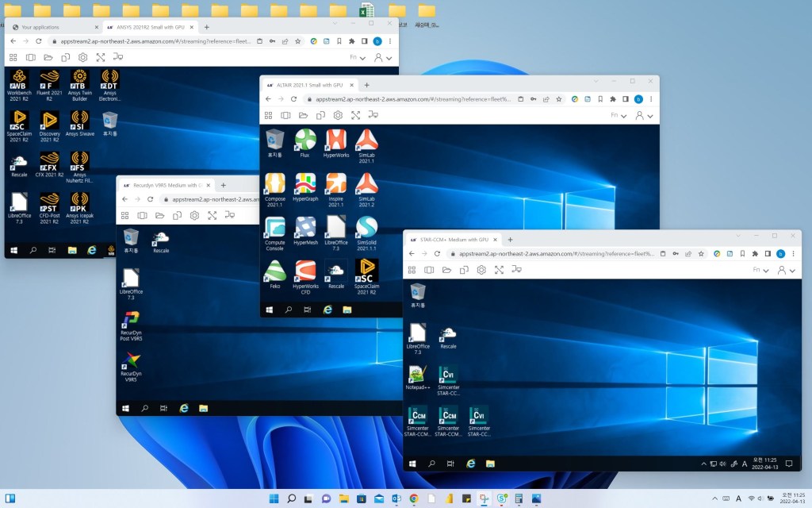812x508 pixels.
Task: Expand the Fn dropdown in ANSYS window
Action: 358,58
